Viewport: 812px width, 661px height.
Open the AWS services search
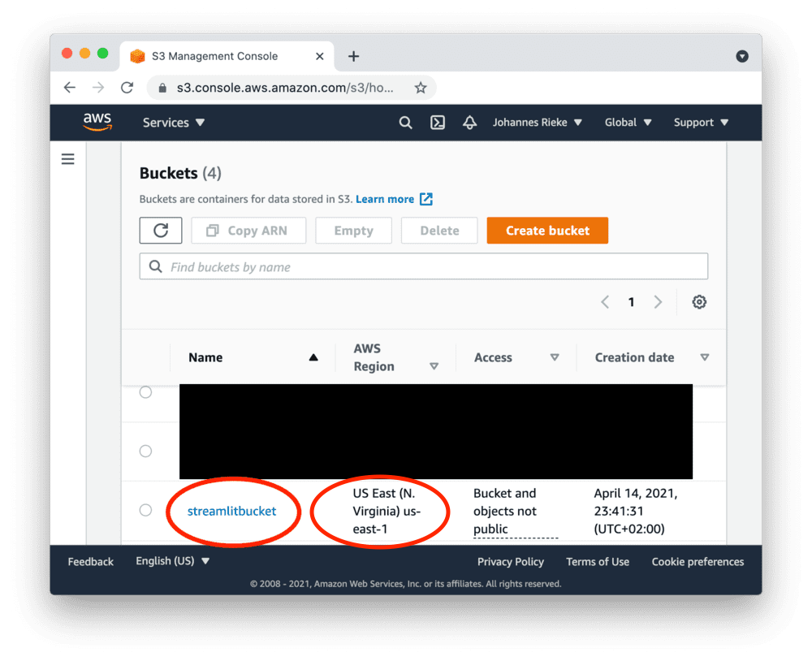tap(405, 122)
